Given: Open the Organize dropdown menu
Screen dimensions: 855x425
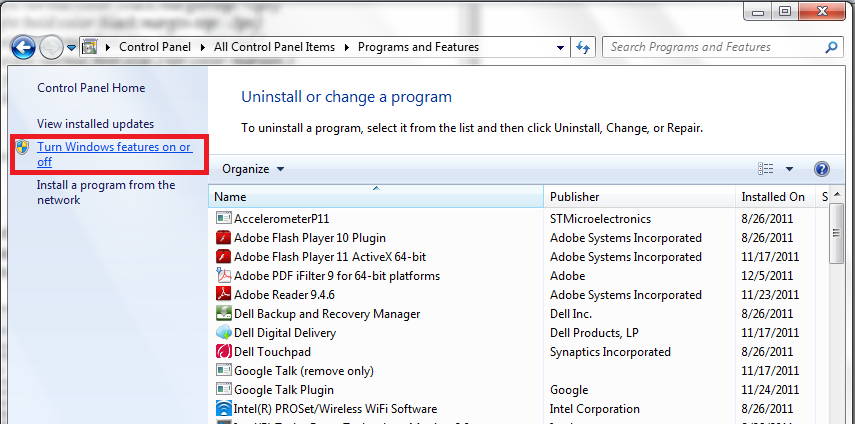Looking at the screenshot, I should coord(253,169).
